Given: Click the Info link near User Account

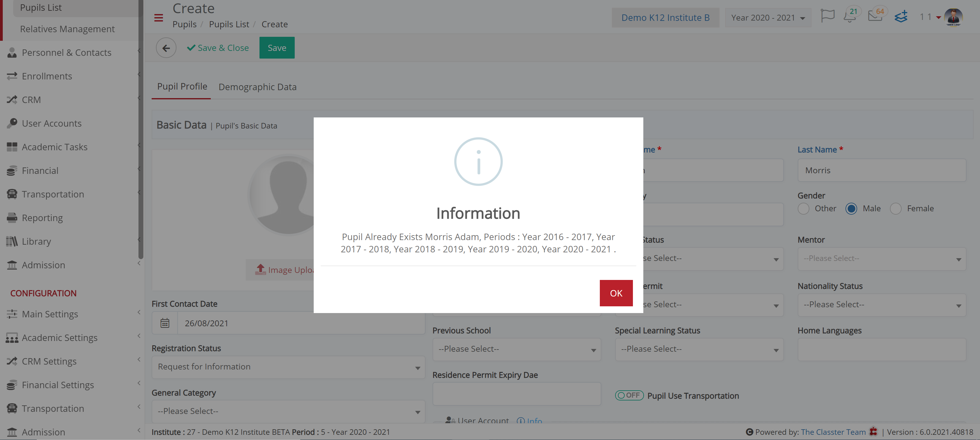Looking at the screenshot, I should coord(529,421).
